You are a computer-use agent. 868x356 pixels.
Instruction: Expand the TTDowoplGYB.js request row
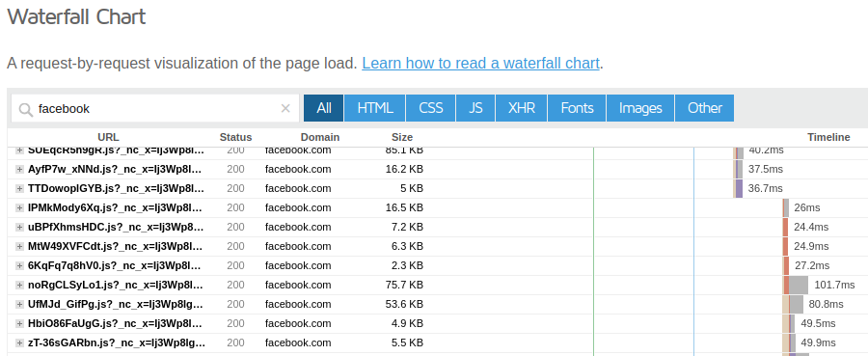pyautogui.click(x=20, y=189)
